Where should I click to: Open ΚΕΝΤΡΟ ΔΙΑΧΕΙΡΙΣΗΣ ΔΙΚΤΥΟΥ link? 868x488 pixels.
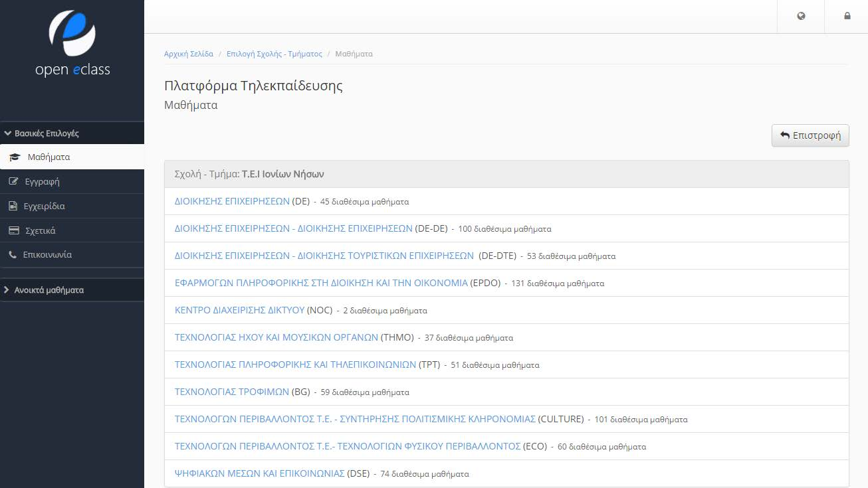point(239,310)
